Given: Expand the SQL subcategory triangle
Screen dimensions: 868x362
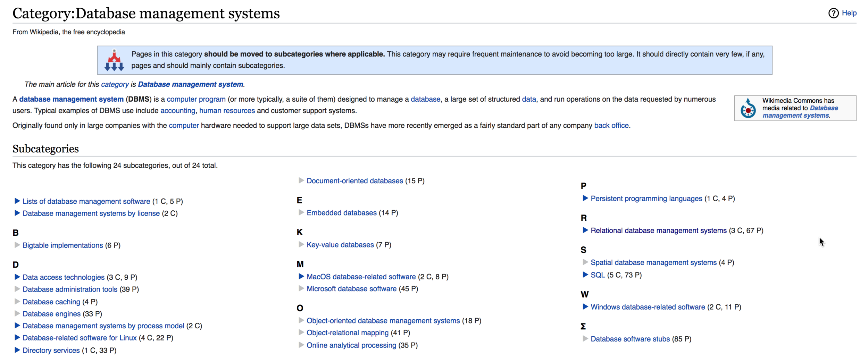Looking at the screenshot, I should [585, 275].
